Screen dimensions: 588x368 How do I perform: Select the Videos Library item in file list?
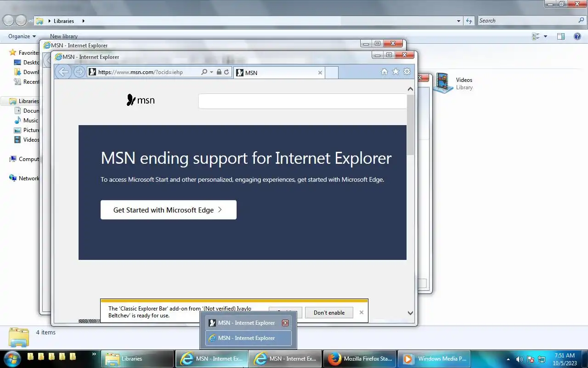[x=455, y=83]
